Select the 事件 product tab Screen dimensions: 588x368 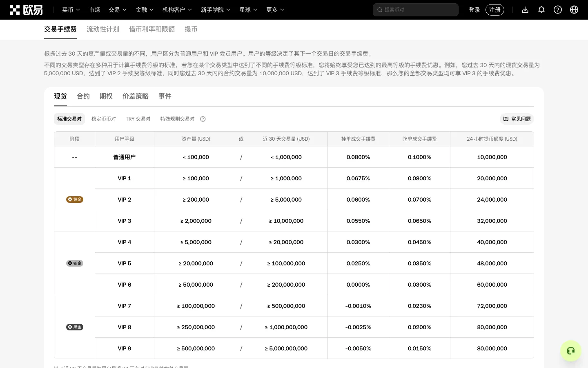(165, 96)
